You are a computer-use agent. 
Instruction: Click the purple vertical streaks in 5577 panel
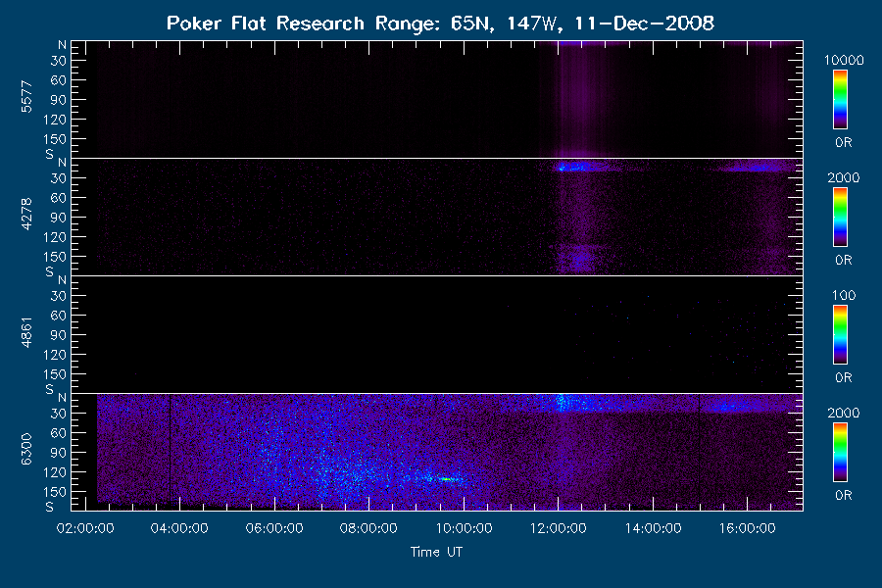(x=582, y=98)
